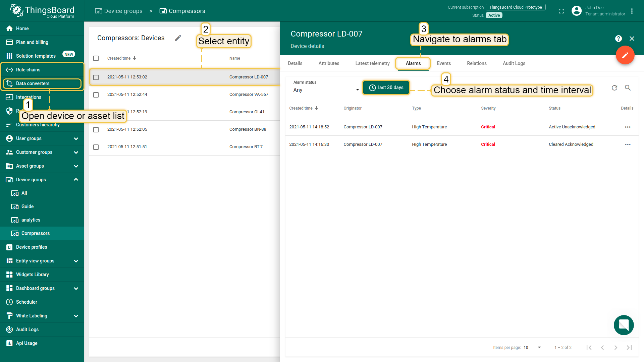Check the Compressor BN-88 row checkbox

point(96,129)
